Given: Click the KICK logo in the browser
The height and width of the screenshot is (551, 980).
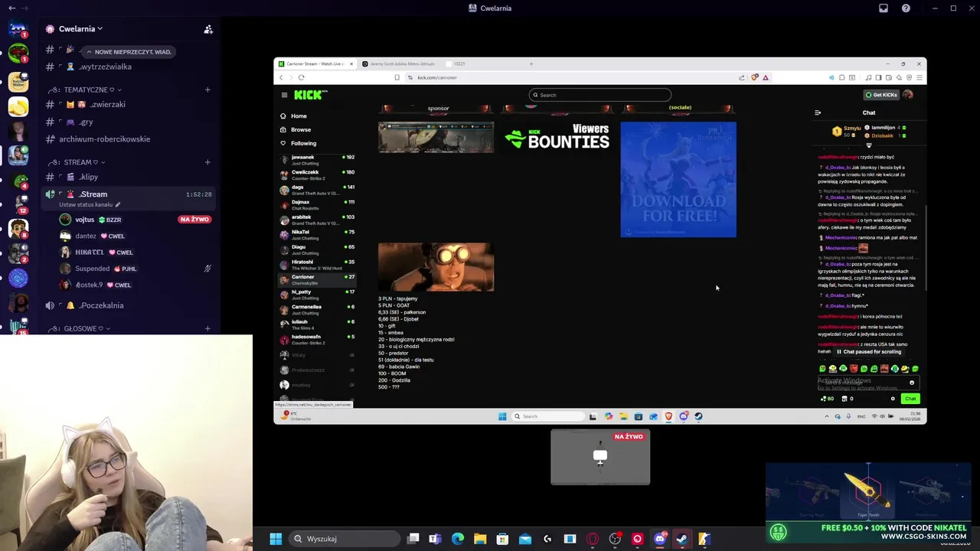Looking at the screenshot, I should click(310, 95).
